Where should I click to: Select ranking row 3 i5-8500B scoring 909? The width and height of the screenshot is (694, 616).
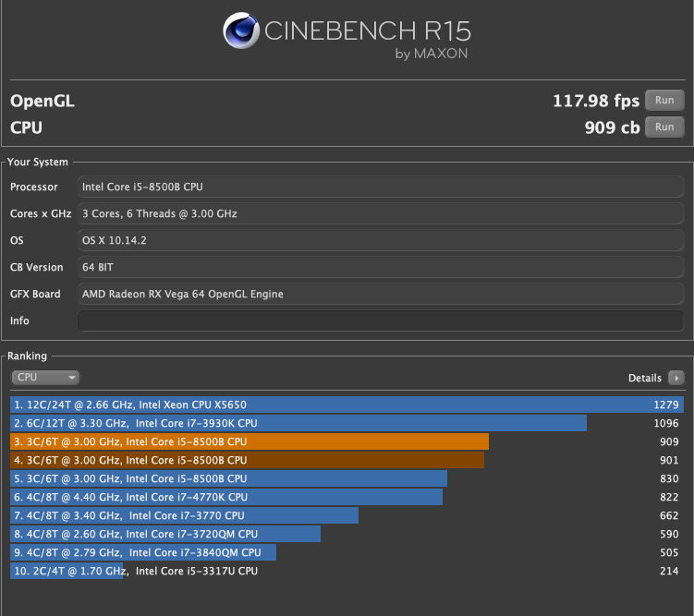point(347,441)
